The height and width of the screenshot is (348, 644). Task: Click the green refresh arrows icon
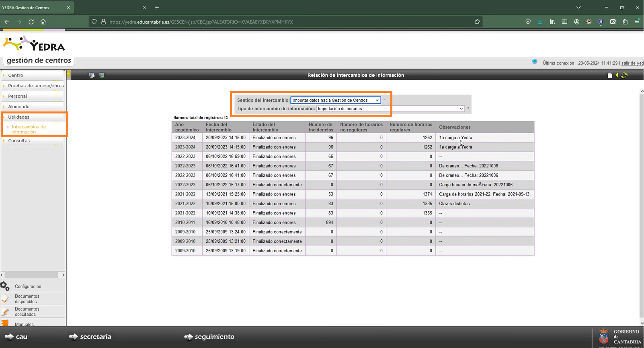coord(624,75)
